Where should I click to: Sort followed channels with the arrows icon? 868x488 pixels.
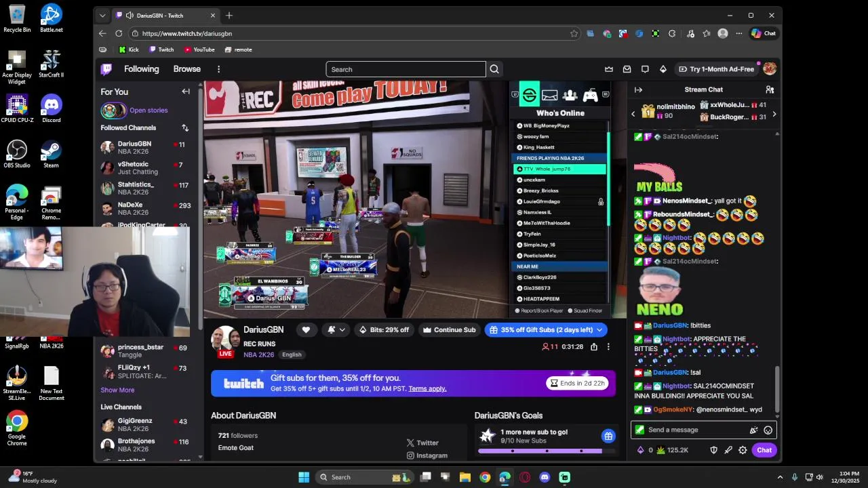[185, 127]
